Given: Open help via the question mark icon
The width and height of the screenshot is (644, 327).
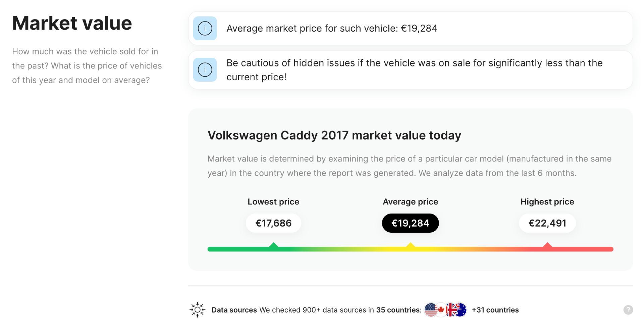Looking at the screenshot, I should pyautogui.click(x=628, y=310).
